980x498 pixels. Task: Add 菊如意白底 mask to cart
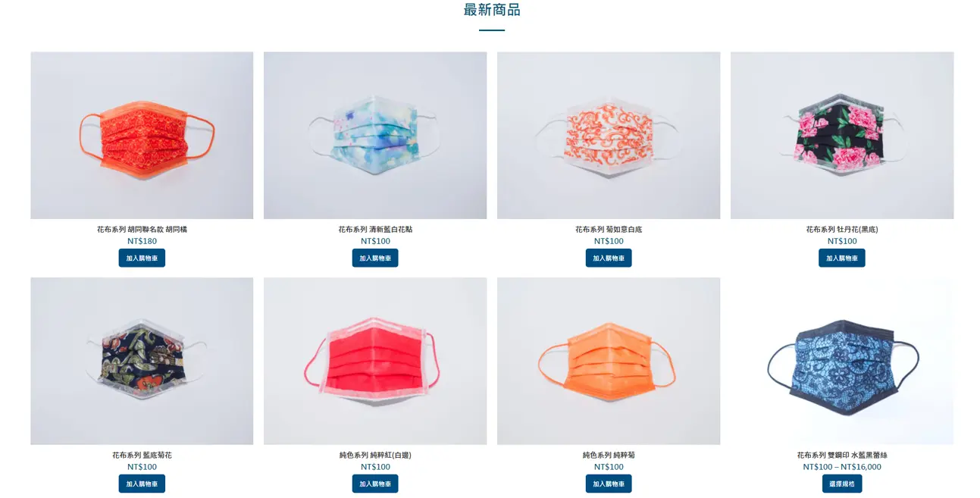click(x=609, y=258)
